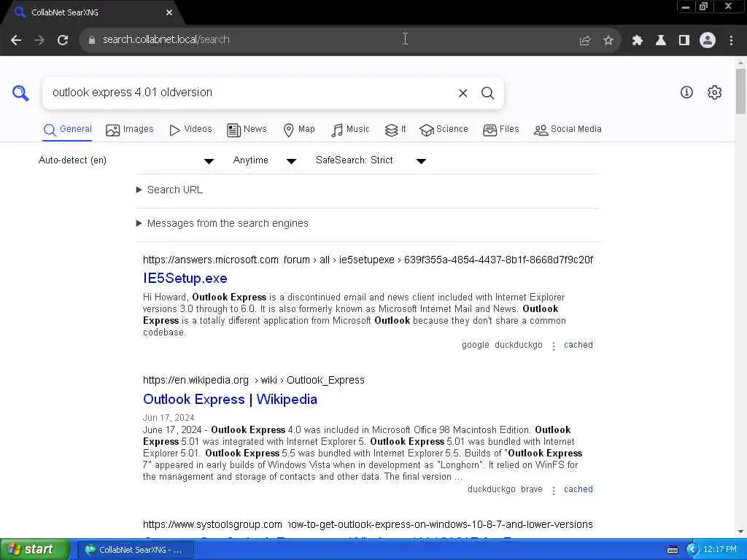
Task: Click the page vertical scrollbar thumb
Action: (x=741, y=91)
